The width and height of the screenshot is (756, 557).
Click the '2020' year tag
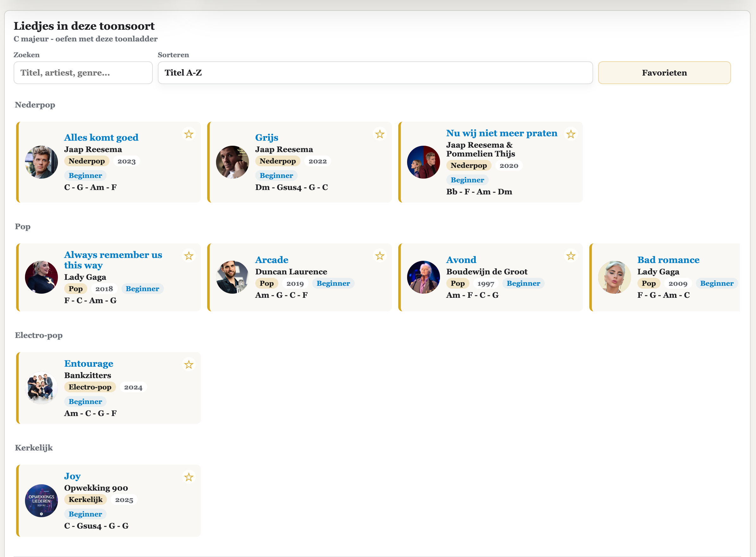509,166
